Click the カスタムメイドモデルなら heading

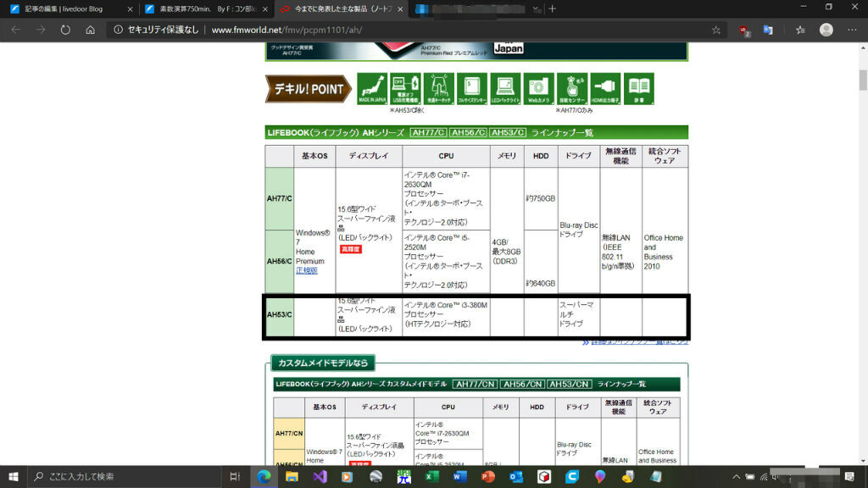[x=323, y=363]
